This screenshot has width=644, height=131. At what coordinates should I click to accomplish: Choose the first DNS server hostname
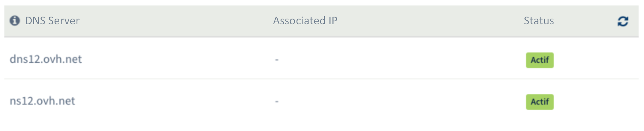point(46,59)
